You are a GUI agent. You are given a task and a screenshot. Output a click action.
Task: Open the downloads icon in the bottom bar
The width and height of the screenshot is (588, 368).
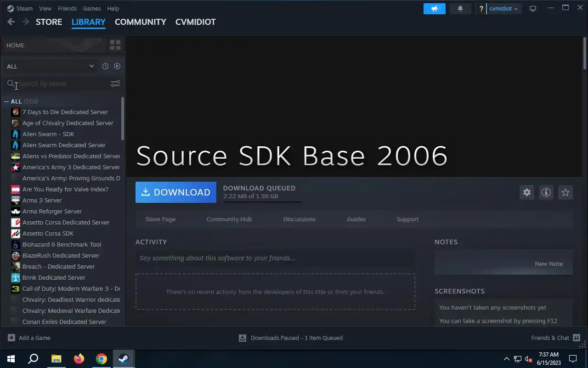click(x=243, y=338)
